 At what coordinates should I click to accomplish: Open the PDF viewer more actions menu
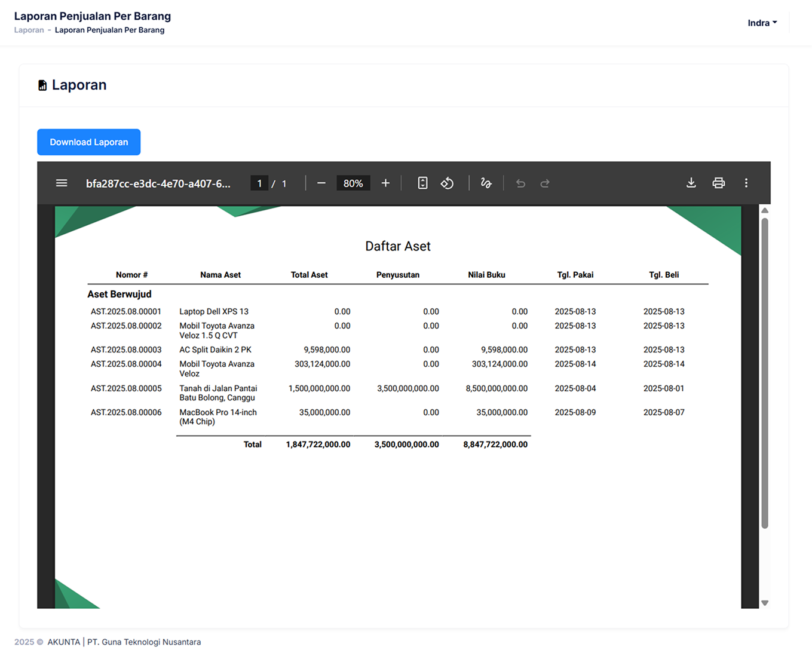[x=746, y=183]
